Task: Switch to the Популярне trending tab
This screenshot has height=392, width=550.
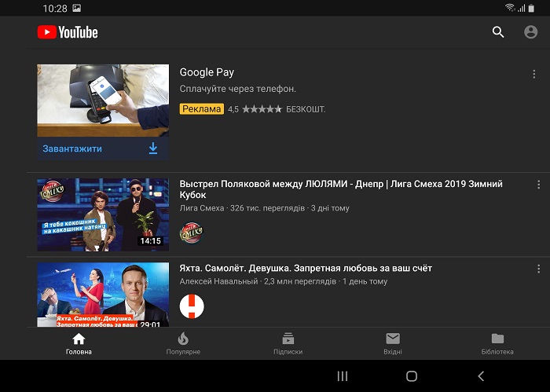Action: point(183,343)
